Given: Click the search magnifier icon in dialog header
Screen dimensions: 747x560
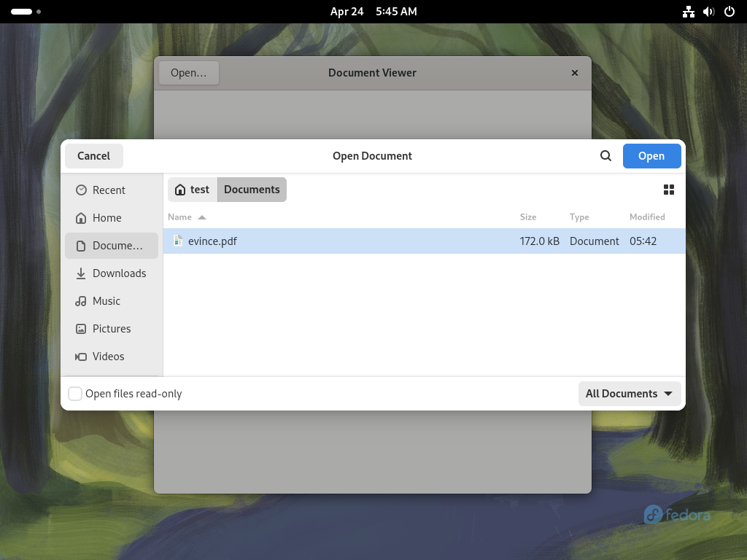Looking at the screenshot, I should (x=605, y=156).
